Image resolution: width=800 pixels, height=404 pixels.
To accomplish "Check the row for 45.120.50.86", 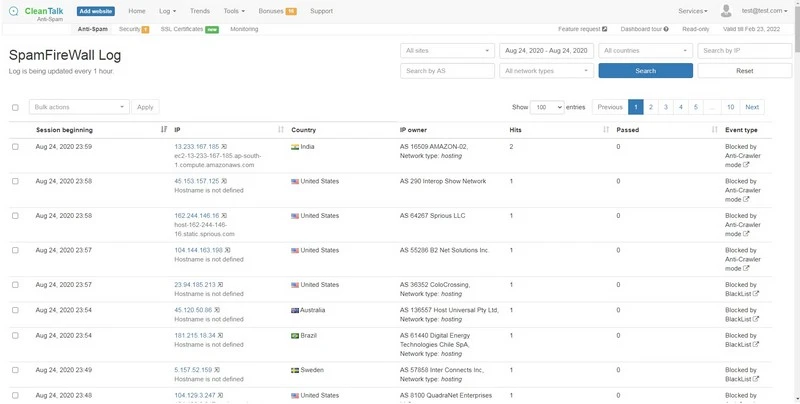I will [15, 310].
